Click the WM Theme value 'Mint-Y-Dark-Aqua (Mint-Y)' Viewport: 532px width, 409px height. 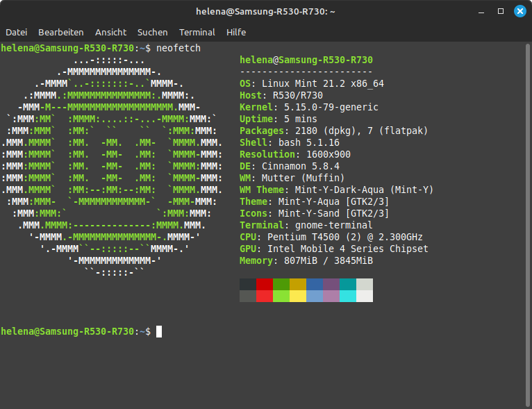pyautogui.click(x=365, y=190)
